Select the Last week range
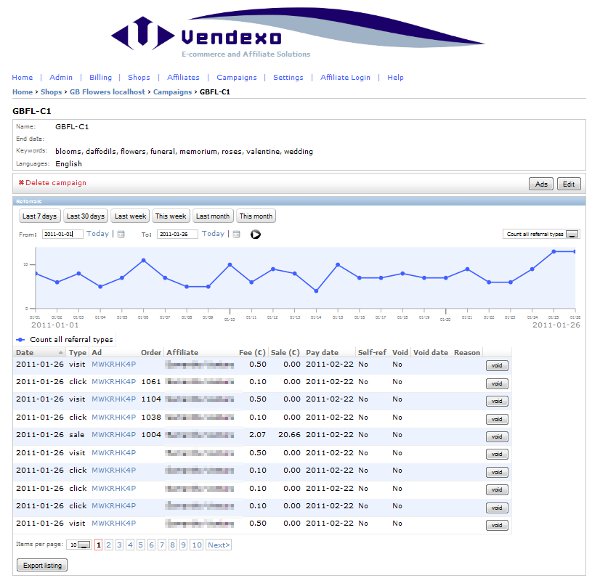This screenshot has width=600, height=578. (130, 216)
